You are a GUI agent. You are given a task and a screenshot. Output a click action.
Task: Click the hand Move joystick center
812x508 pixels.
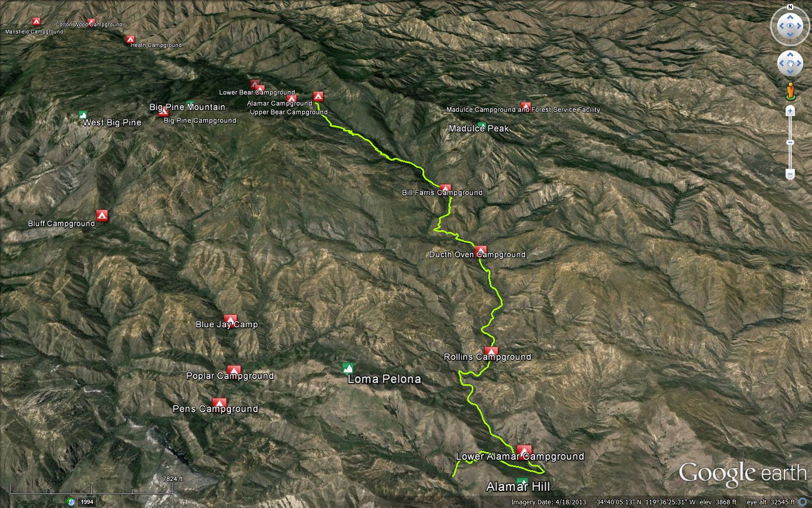tap(790, 63)
